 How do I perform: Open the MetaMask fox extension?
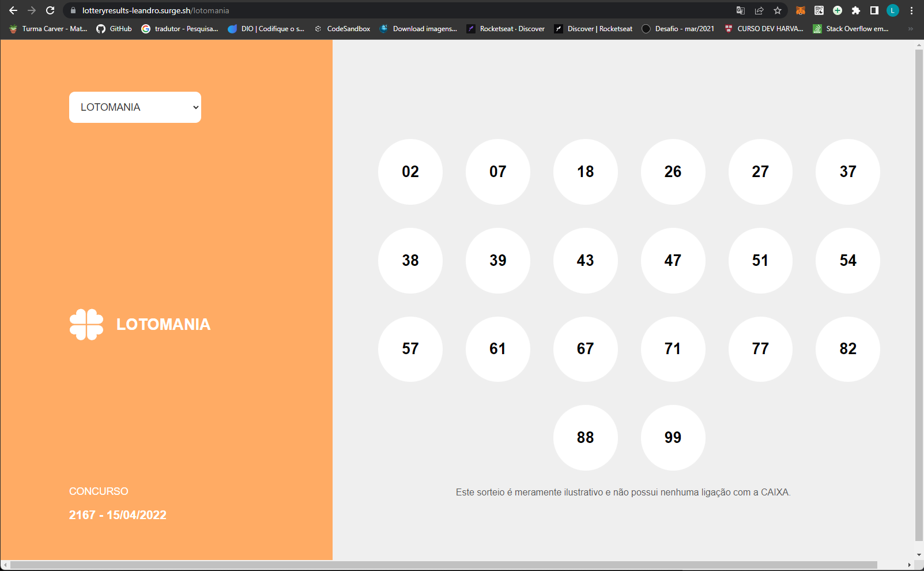[x=801, y=10]
